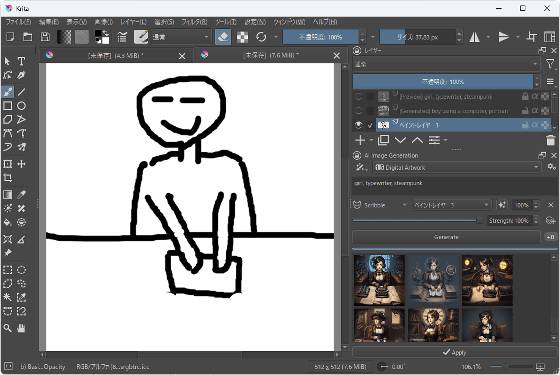The image size is (560, 375).
Task: Open a file with the folder icon
Action: [28, 37]
